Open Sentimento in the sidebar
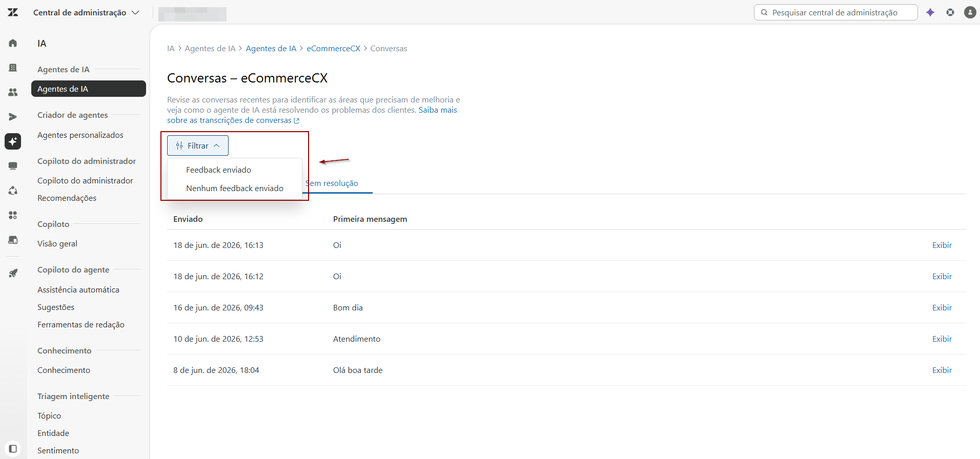This screenshot has width=980, height=459. (58, 450)
